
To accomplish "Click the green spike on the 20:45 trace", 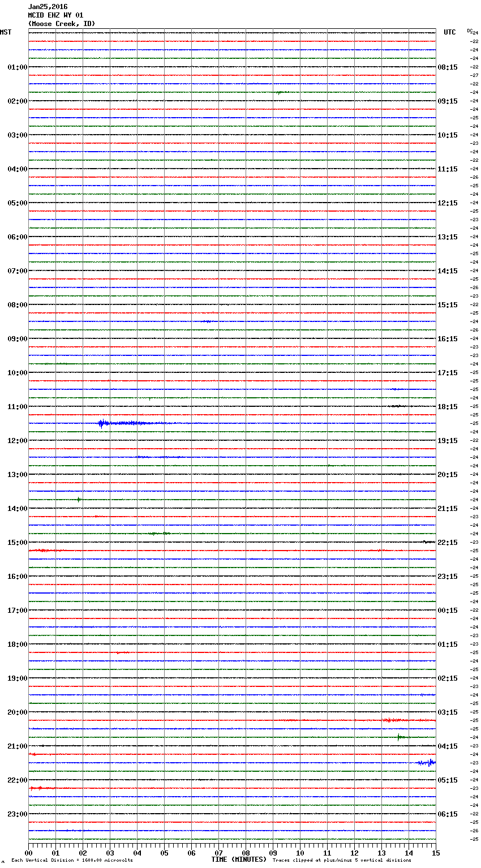I will point(399,737).
